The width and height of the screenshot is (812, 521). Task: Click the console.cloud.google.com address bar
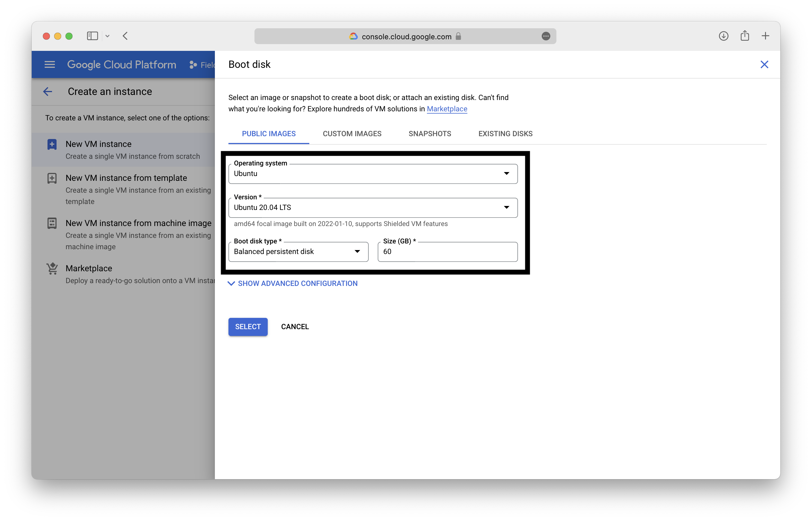tap(405, 36)
